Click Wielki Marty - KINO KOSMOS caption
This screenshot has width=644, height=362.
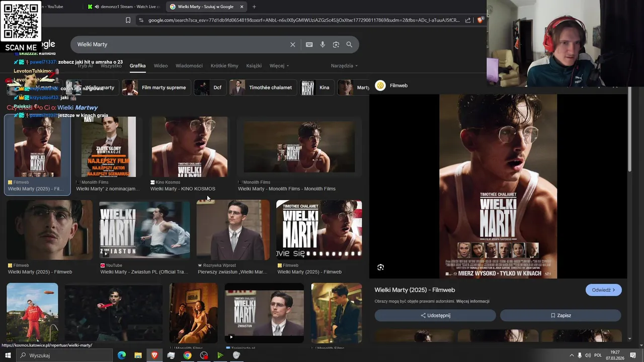183,189
